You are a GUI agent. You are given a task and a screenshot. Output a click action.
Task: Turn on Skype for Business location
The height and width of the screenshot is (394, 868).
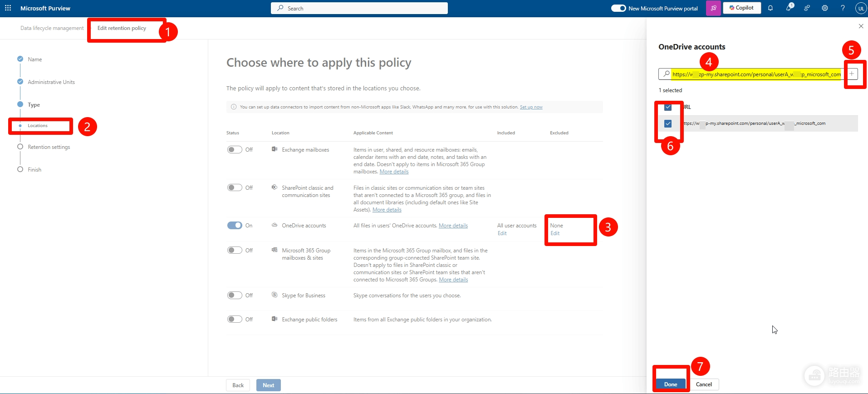235,295
